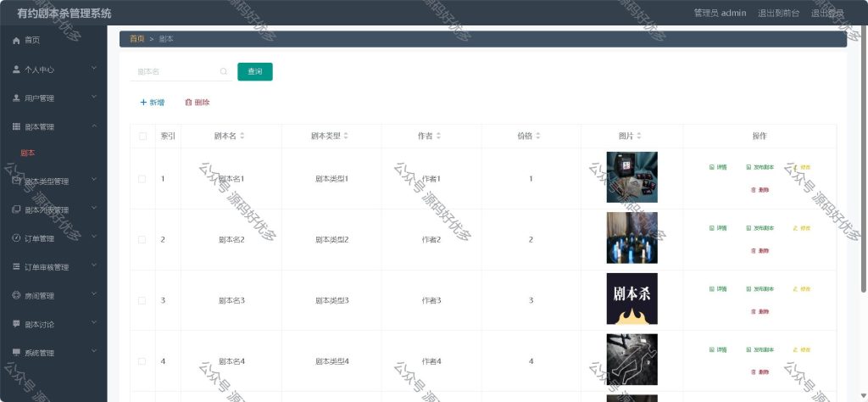
Task: Click 发布剧本 for row 剧本名3
Action: point(759,289)
